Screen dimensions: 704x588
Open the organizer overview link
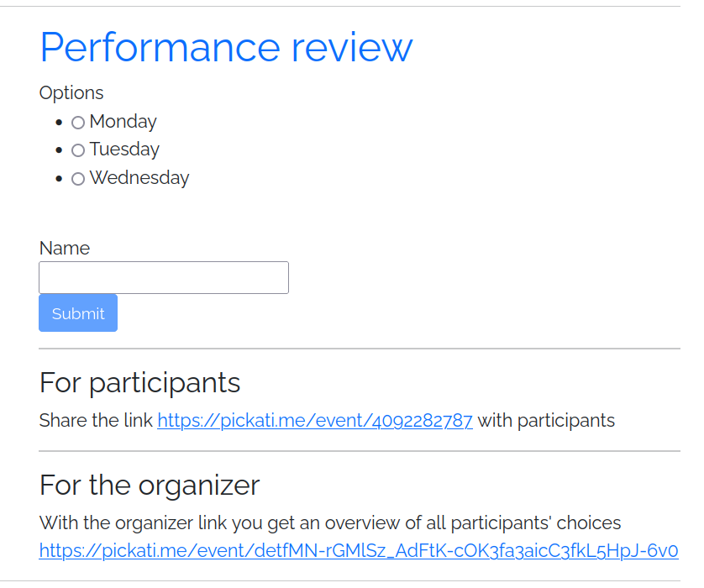tap(359, 552)
